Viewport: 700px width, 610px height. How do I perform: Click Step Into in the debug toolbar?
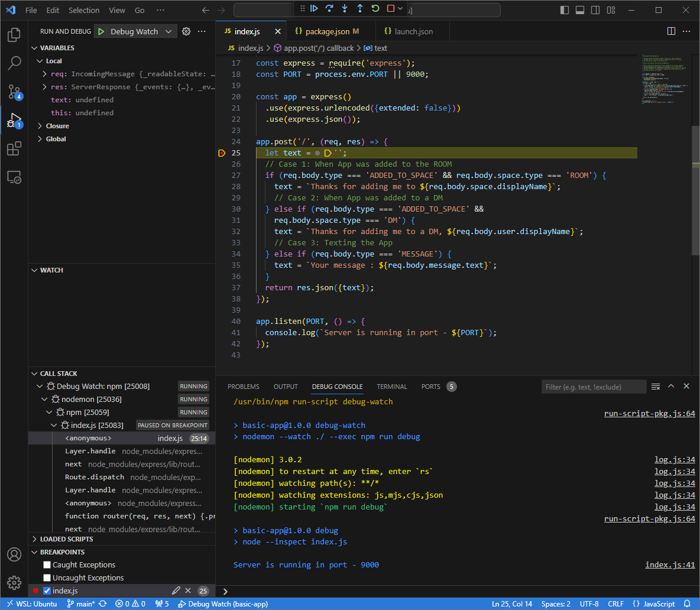345,8
